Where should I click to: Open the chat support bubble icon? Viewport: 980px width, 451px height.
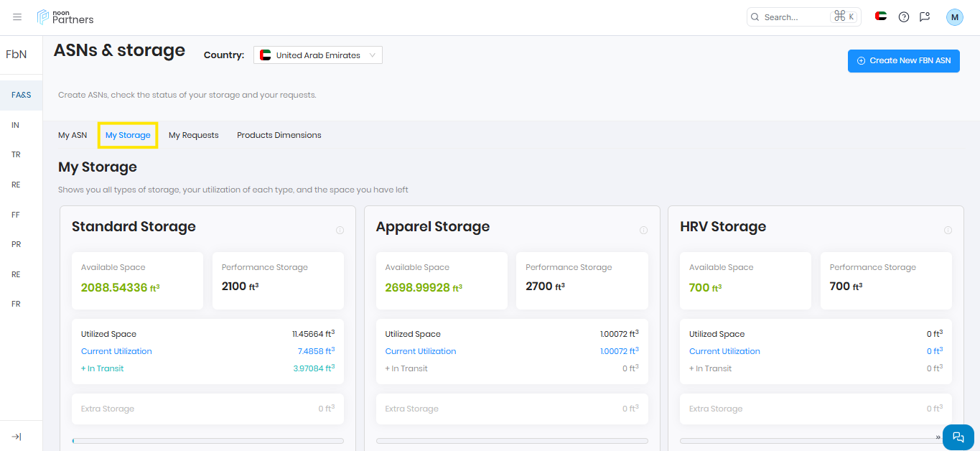pyautogui.click(x=958, y=437)
